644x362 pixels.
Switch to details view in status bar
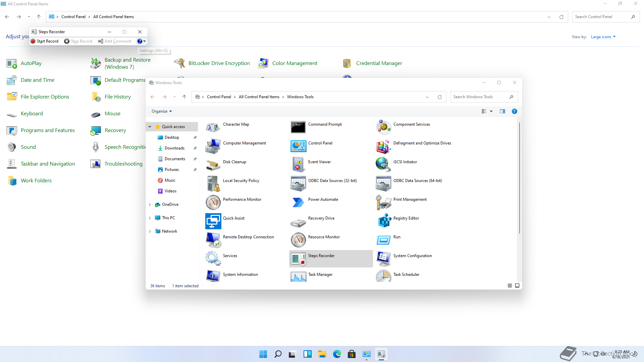coord(509,286)
